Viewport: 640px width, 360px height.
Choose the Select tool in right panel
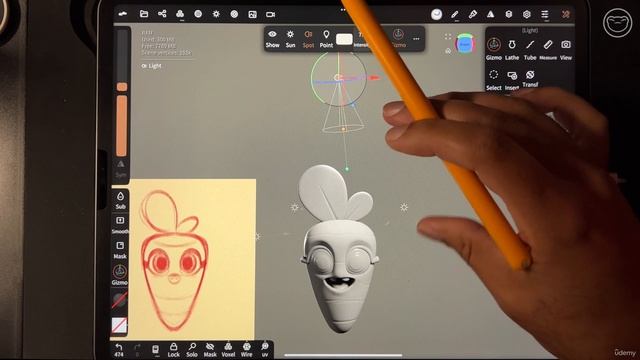(x=493, y=80)
